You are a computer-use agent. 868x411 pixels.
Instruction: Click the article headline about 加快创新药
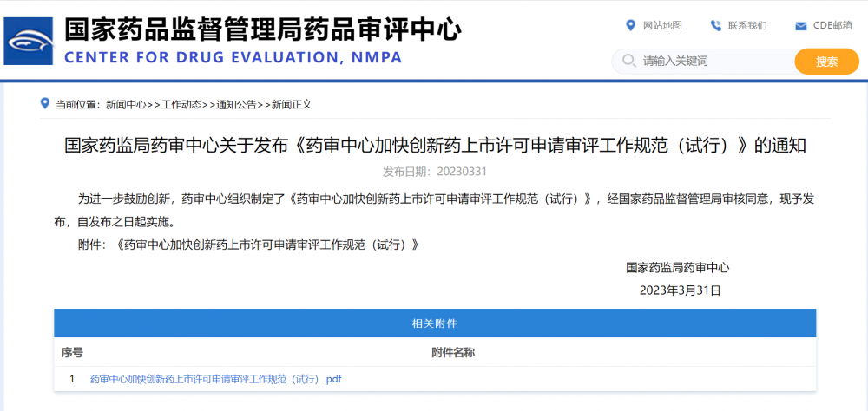click(435, 146)
